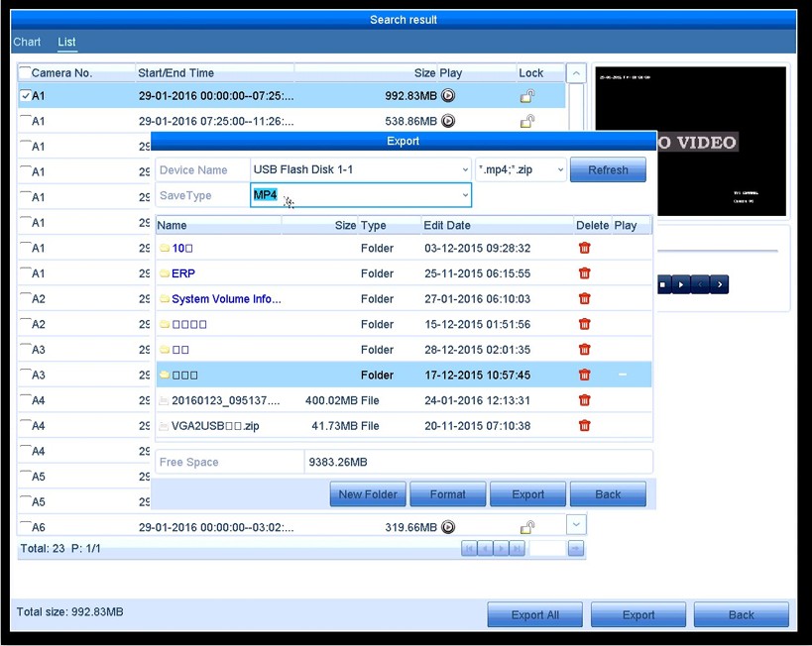The width and height of the screenshot is (812, 646).
Task: Switch to the Chart tab
Action: click(27, 42)
